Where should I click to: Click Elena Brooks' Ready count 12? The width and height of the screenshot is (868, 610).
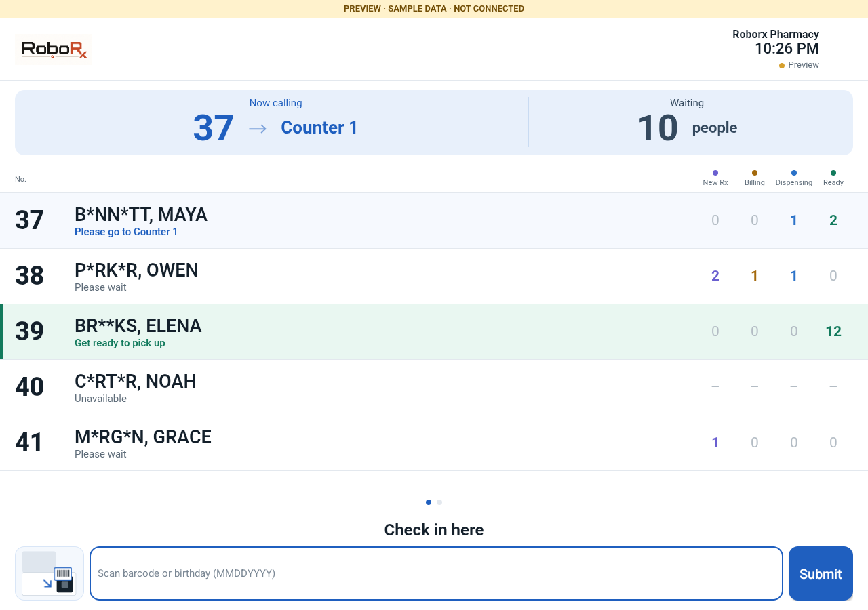pos(833,331)
